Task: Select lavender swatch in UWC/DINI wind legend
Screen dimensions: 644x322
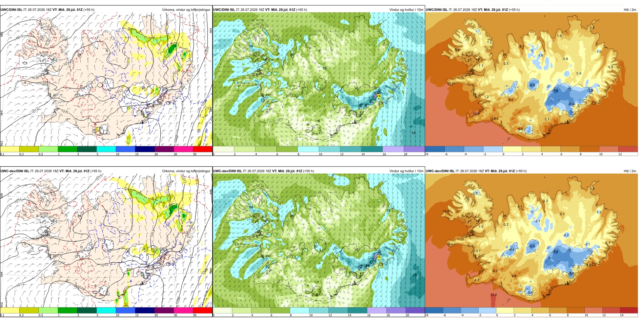Action: tap(393, 149)
